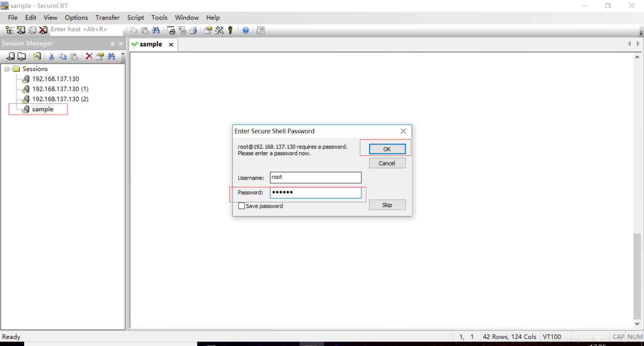This screenshot has width=644, height=346.
Task: Click the Enter host input box
Action: pyautogui.click(x=87, y=30)
